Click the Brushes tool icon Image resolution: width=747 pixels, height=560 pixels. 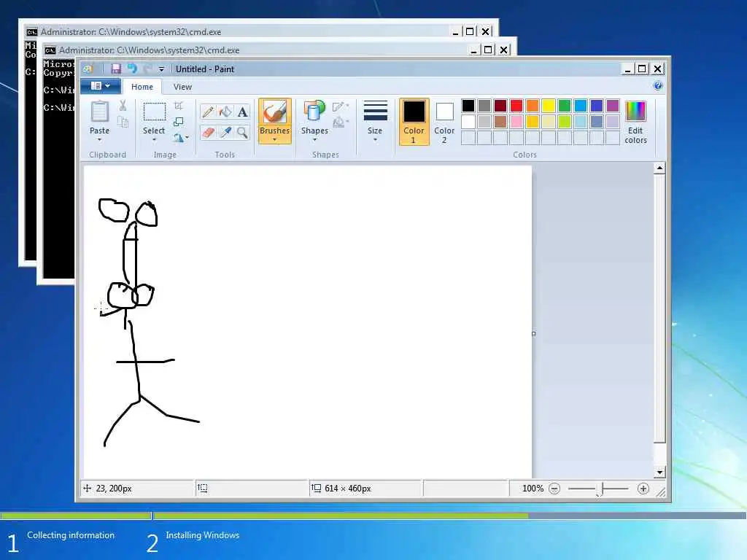tap(275, 112)
